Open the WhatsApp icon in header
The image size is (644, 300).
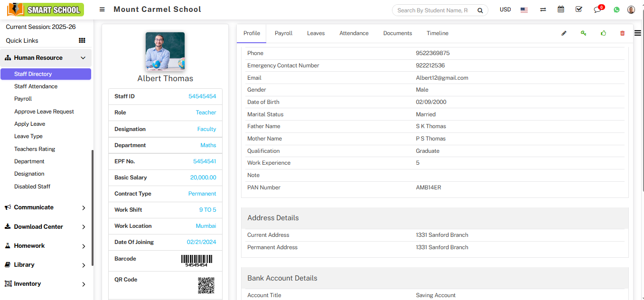tap(616, 9)
